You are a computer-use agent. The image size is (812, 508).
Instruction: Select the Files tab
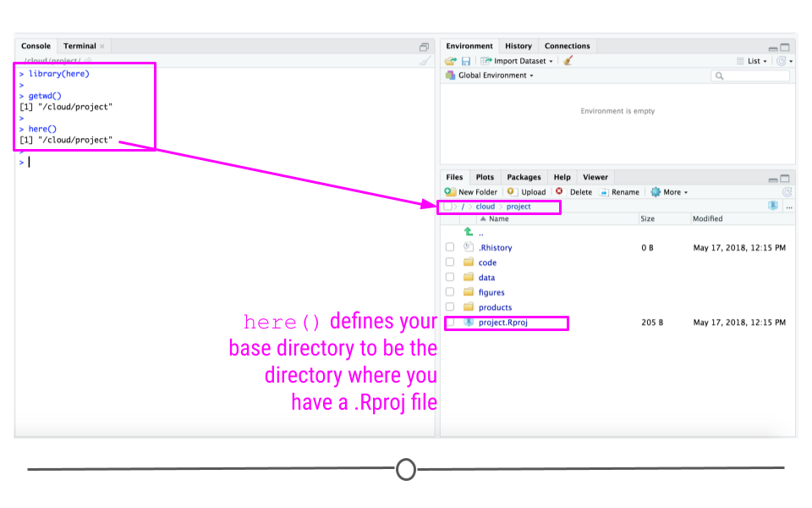tap(454, 177)
